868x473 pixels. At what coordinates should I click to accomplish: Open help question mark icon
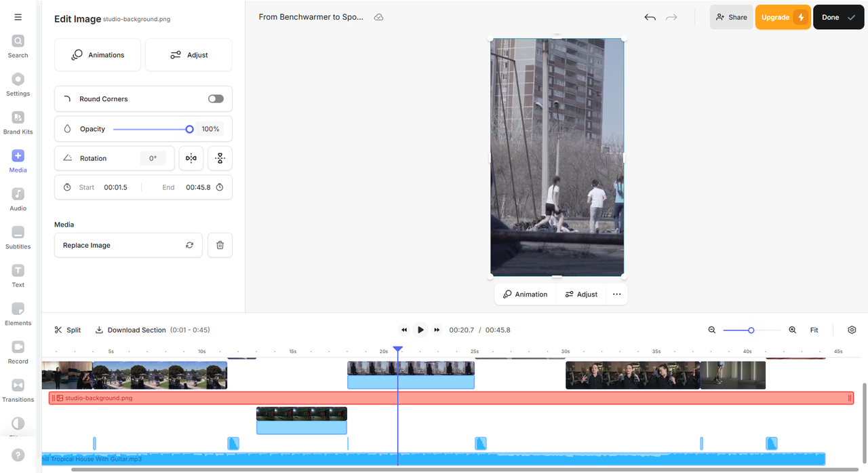click(x=18, y=455)
